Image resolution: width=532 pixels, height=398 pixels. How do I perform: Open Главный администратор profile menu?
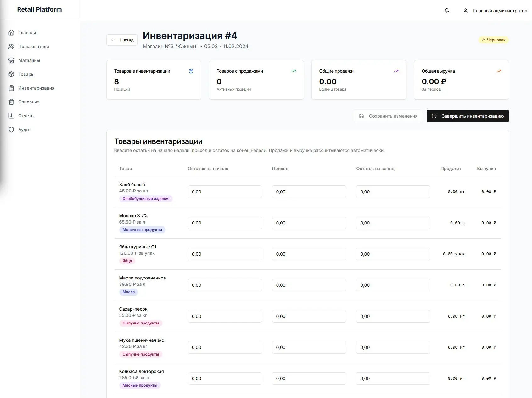tap(496, 11)
